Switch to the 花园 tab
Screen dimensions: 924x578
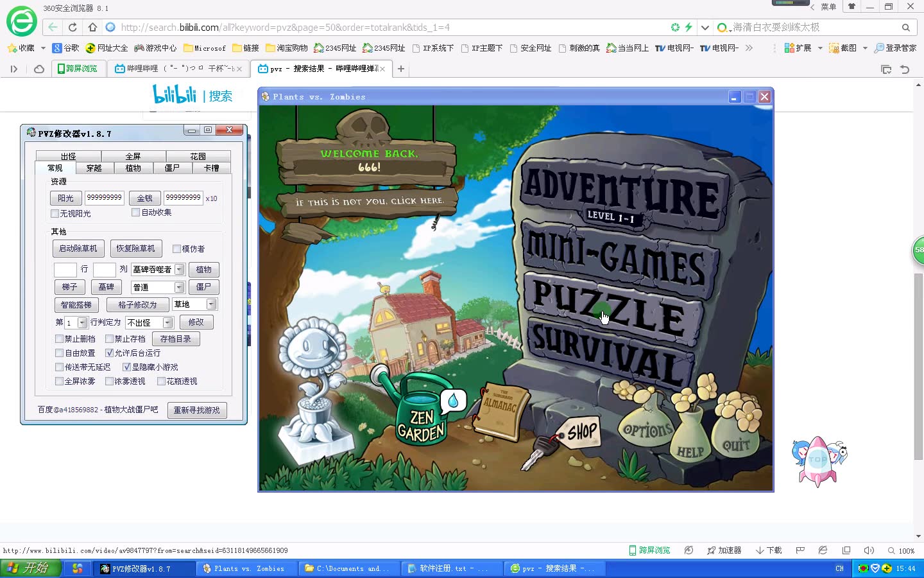tap(198, 156)
